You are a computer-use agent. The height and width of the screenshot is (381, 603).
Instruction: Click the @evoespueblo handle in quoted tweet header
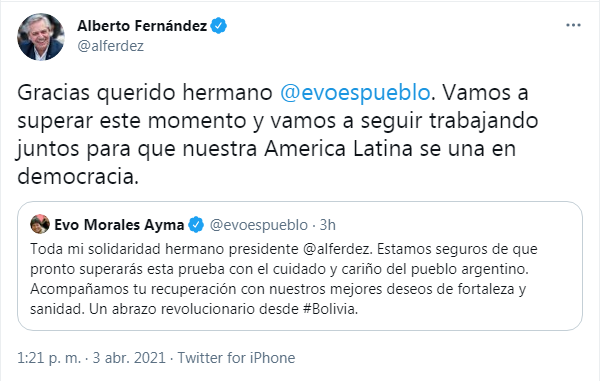(258, 225)
